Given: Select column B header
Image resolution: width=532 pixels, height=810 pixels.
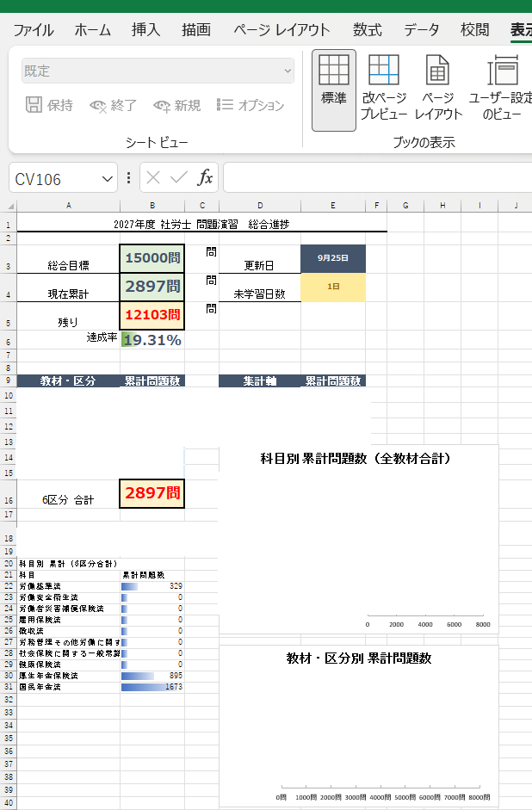Looking at the screenshot, I should click(x=152, y=206).
